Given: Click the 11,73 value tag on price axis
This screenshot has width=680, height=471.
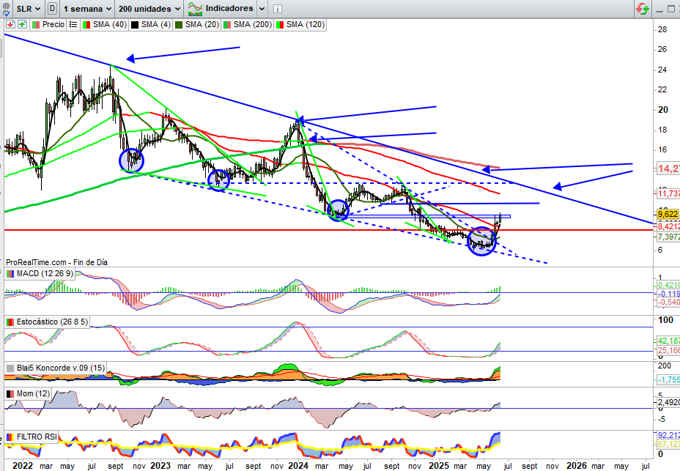Looking at the screenshot, I should point(668,193).
